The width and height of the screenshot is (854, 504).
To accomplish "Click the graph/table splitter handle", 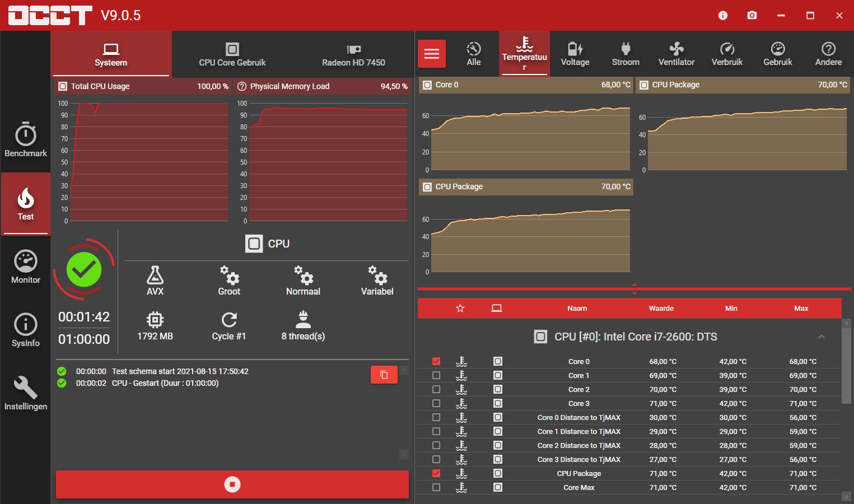I will pos(634,289).
